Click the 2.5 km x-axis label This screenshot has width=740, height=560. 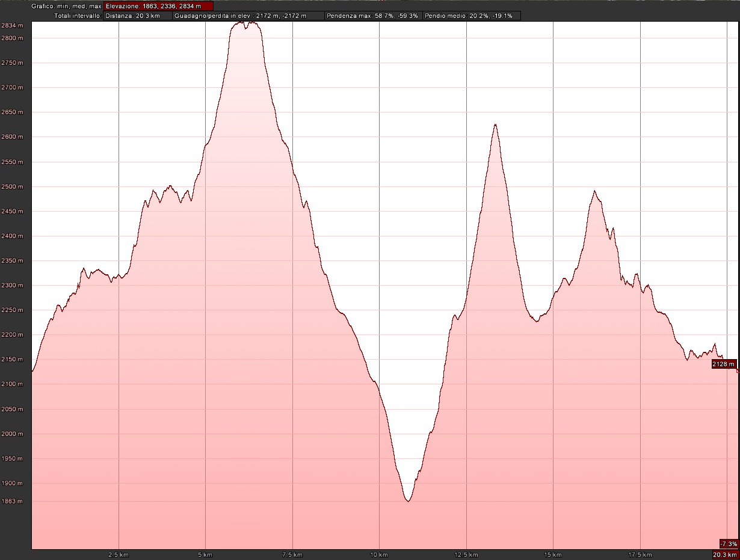[119, 554]
